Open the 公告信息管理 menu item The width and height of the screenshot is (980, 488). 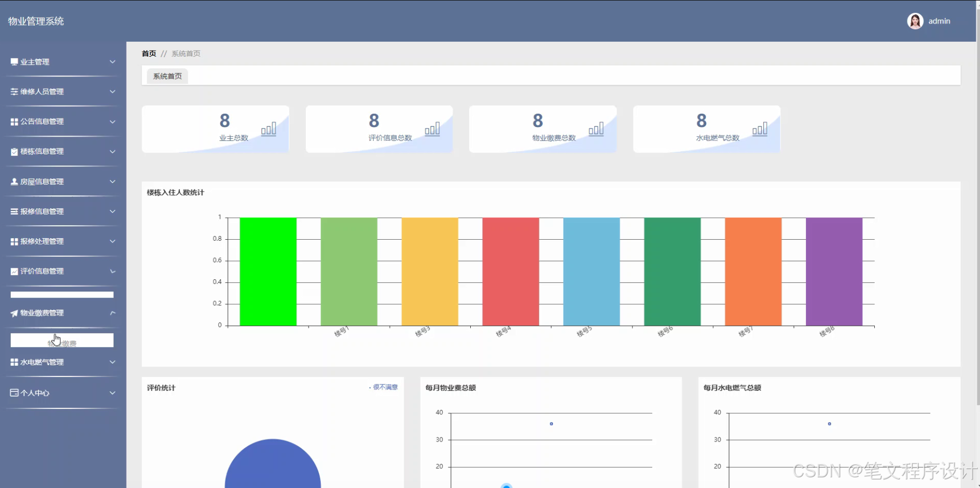(x=63, y=122)
